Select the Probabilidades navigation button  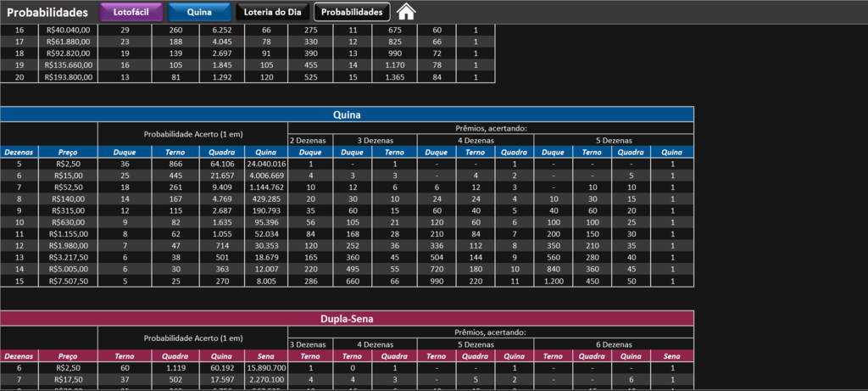[x=352, y=12]
